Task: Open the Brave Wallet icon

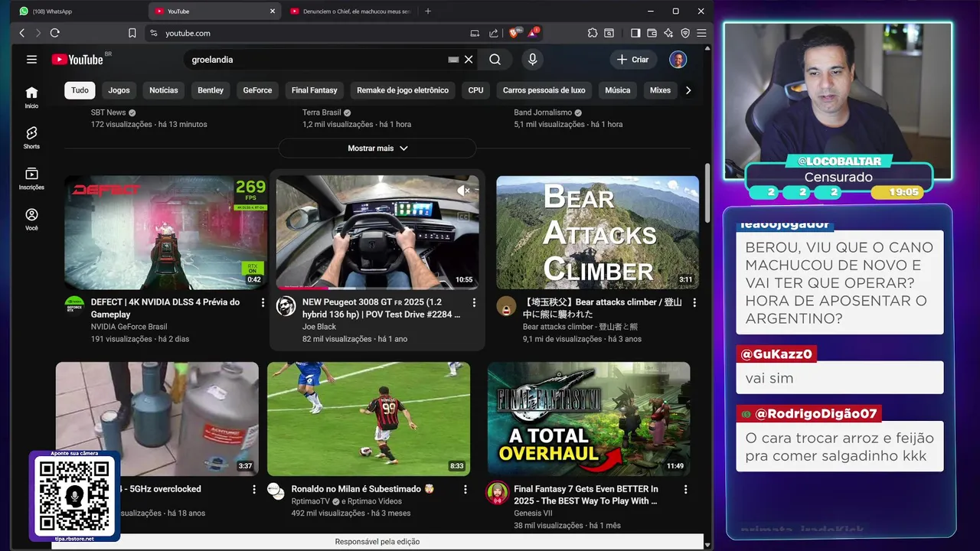Action: coord(652,33)
